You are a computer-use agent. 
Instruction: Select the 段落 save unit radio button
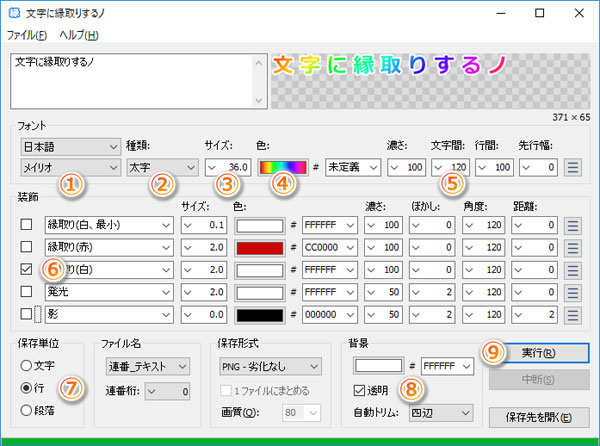(26, 409)
